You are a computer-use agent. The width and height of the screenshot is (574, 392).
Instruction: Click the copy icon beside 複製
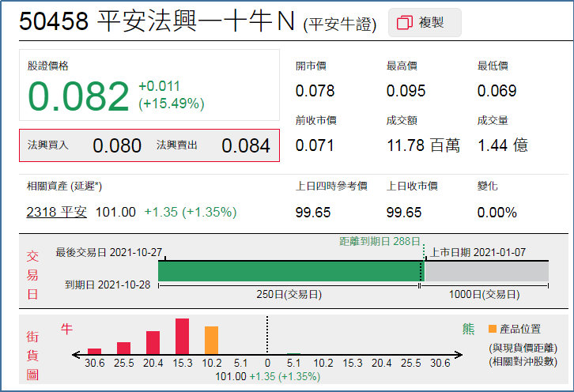pos(405,23)
